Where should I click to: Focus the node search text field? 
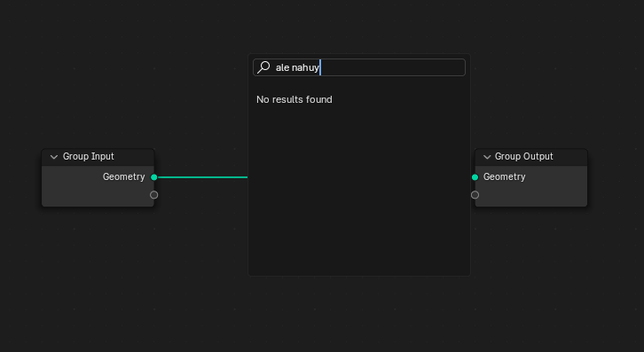click(x=359, y=67)
